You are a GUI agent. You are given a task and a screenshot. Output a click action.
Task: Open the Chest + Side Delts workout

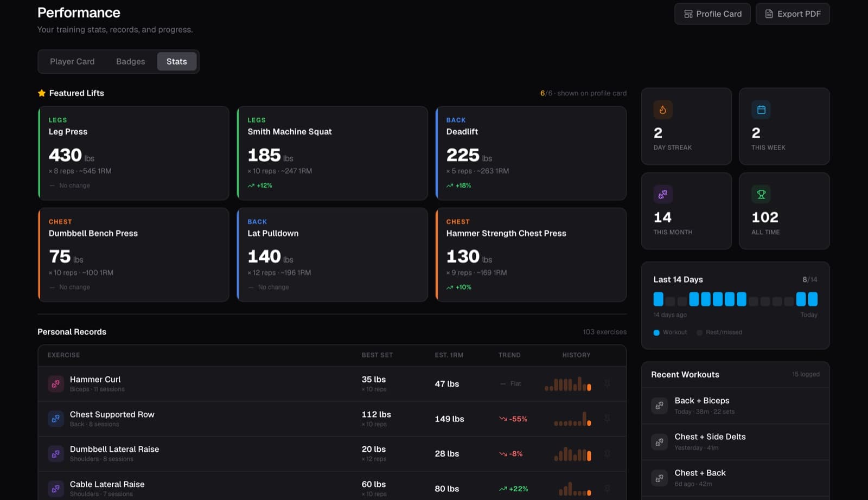735,442
